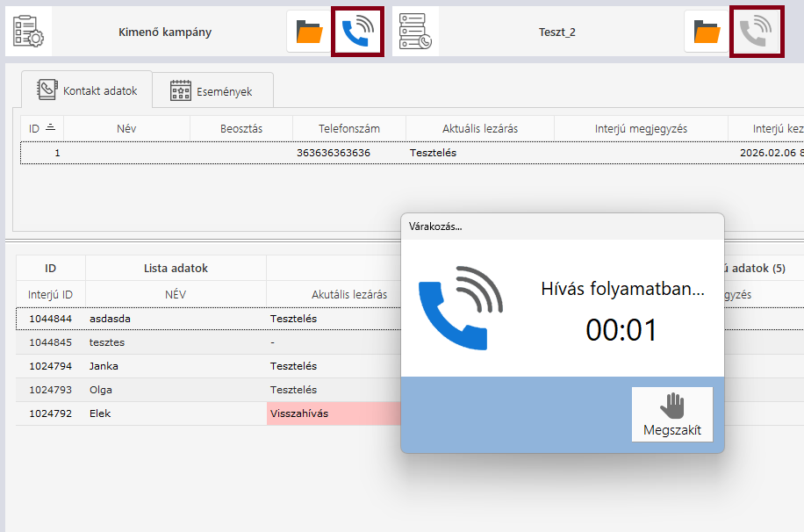Screen dimensions: 804x532
Task: Switch to the Események tab
Action: (x=212, y=91)
